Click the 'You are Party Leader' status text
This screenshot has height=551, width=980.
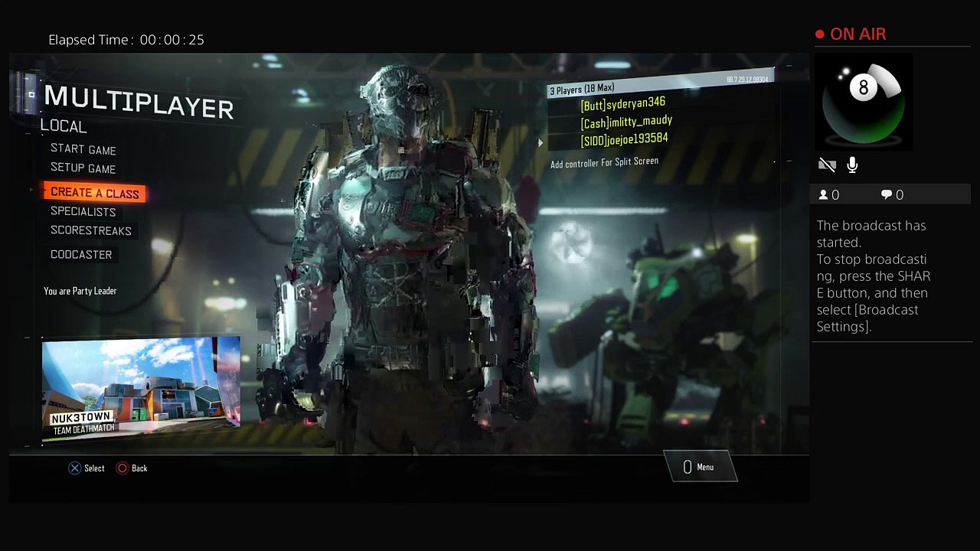[80, 291]
